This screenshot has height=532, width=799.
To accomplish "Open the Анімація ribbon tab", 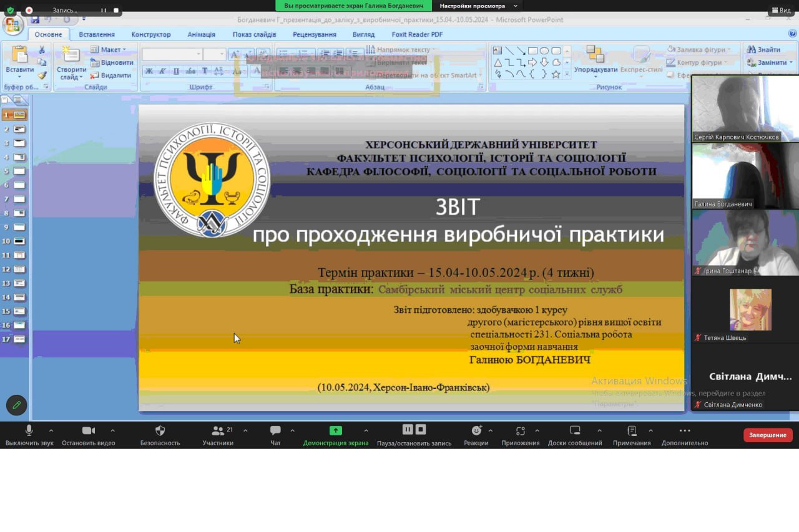I will click(202, 34).
